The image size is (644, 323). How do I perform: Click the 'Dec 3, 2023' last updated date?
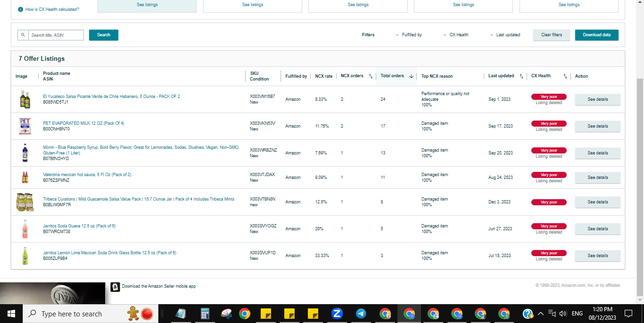pos(499,202)
